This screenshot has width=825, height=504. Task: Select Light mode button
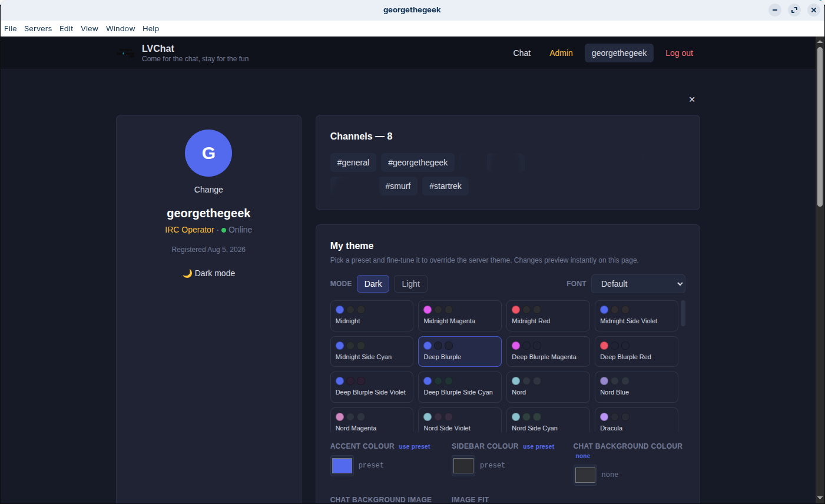pos(410,284)
